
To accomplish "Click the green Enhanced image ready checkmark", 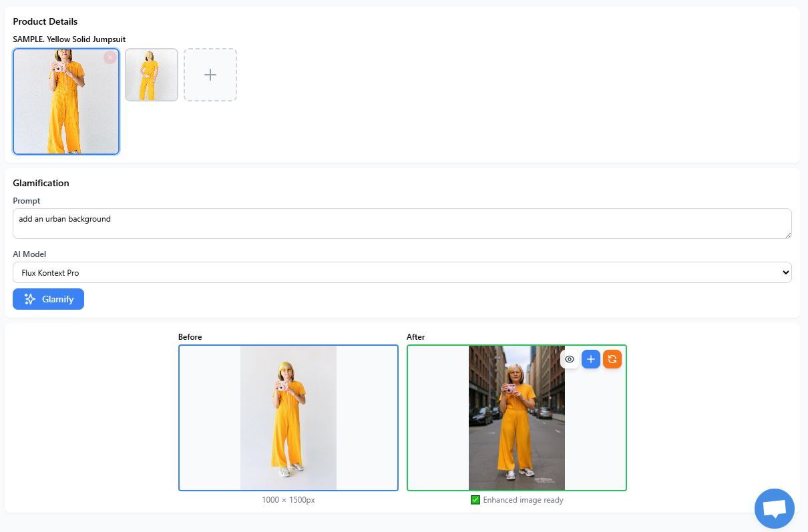I will (475, 500).
